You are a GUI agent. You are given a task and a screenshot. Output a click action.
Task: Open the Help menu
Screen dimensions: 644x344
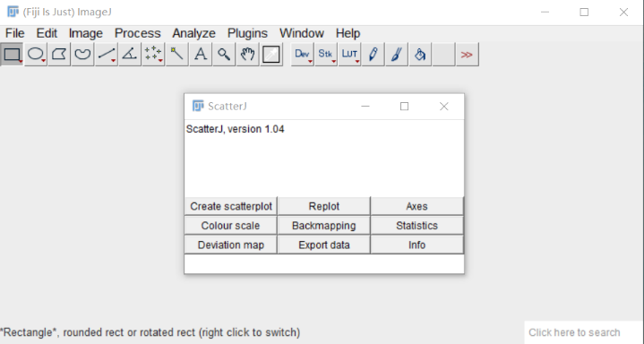click(348, 33)
